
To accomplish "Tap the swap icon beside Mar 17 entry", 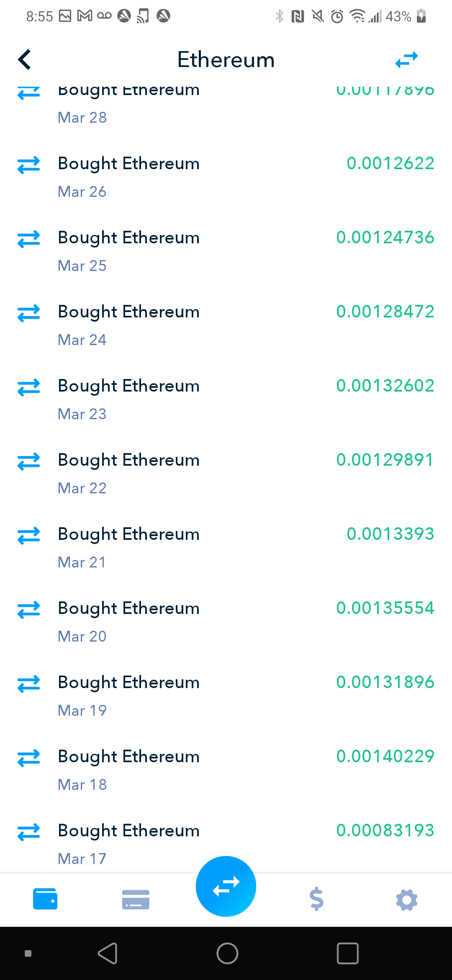I will 29,832.
